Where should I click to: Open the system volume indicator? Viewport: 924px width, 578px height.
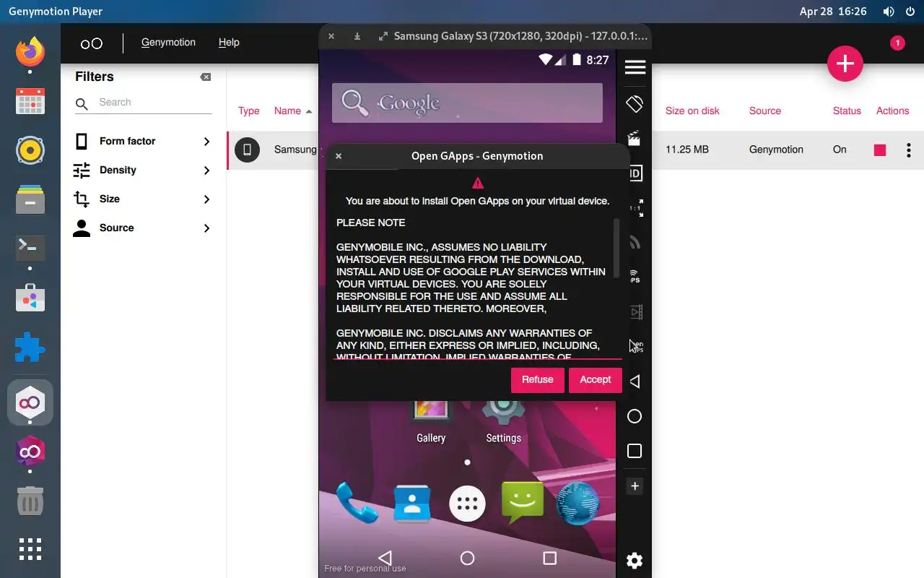[x=889, y=12]
